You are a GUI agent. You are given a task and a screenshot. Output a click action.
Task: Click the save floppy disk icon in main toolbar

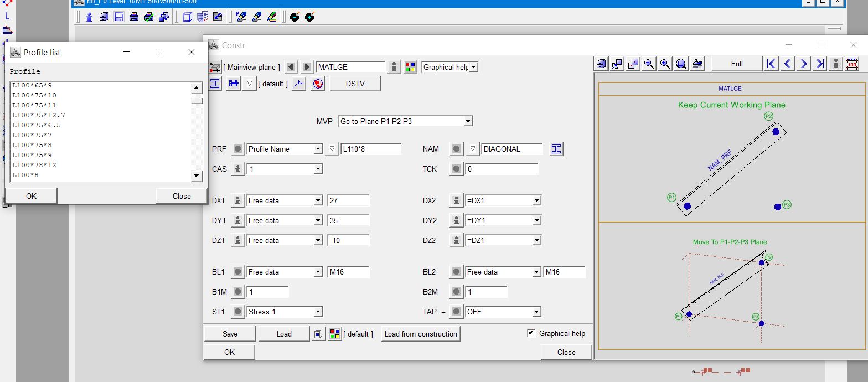[118, 17]
